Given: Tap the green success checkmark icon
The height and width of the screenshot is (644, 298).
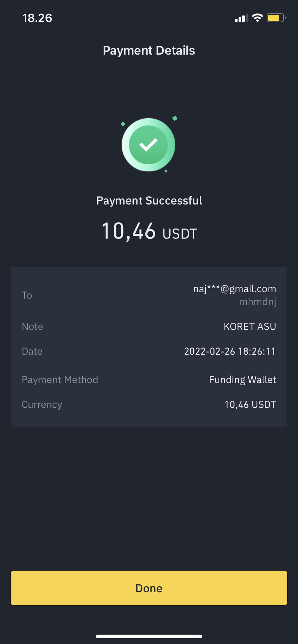Looking at the screenshot, I should tap(149, 145).
